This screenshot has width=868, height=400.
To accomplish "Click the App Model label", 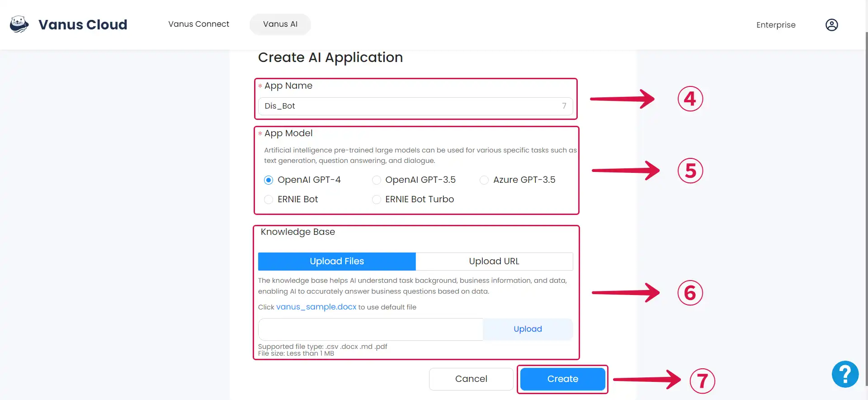I will [x=288, y=133].
